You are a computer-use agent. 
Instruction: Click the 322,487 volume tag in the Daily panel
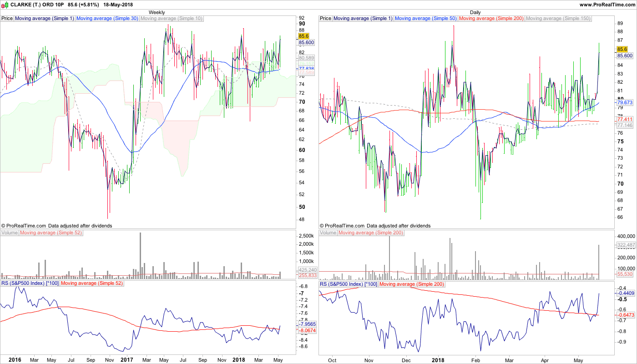[x=626, y=245]
